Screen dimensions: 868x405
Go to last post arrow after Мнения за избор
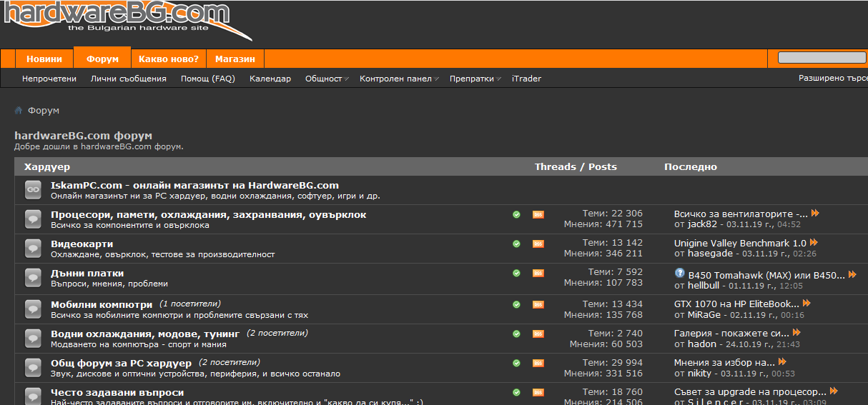(782, 362)
